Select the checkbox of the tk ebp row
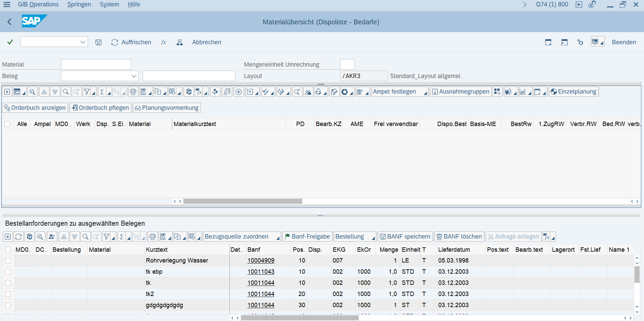This screenshot has height=321, width=644. click(8, 272)
